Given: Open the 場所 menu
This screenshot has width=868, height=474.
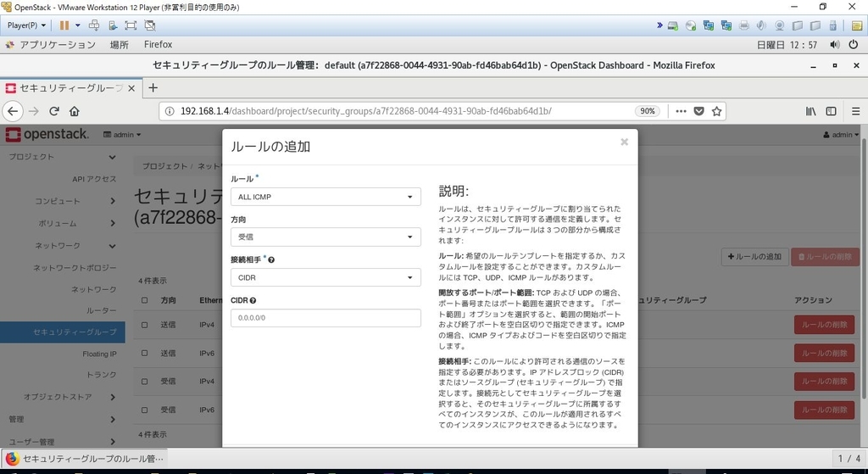Looking at the screenshot, I should click(119, 45).
